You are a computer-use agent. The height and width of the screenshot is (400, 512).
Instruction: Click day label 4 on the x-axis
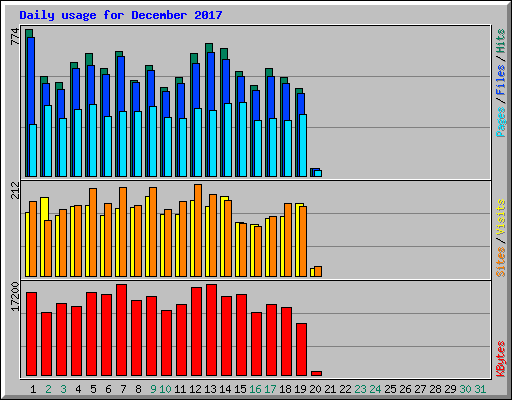click(78, 389)
